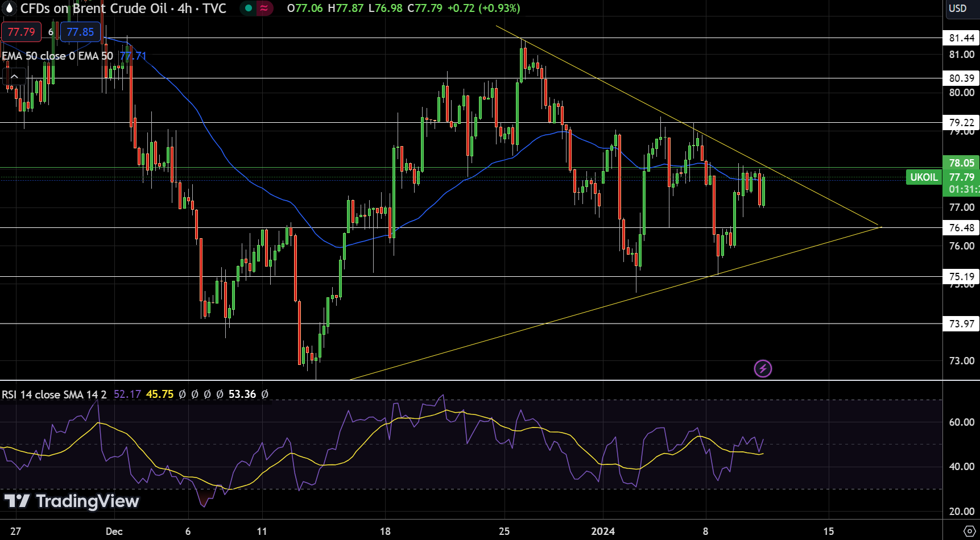This screenshot has height=540, width=980.
Task: Select the 79.22 horizontal line price label
Action: pos(961,122)
